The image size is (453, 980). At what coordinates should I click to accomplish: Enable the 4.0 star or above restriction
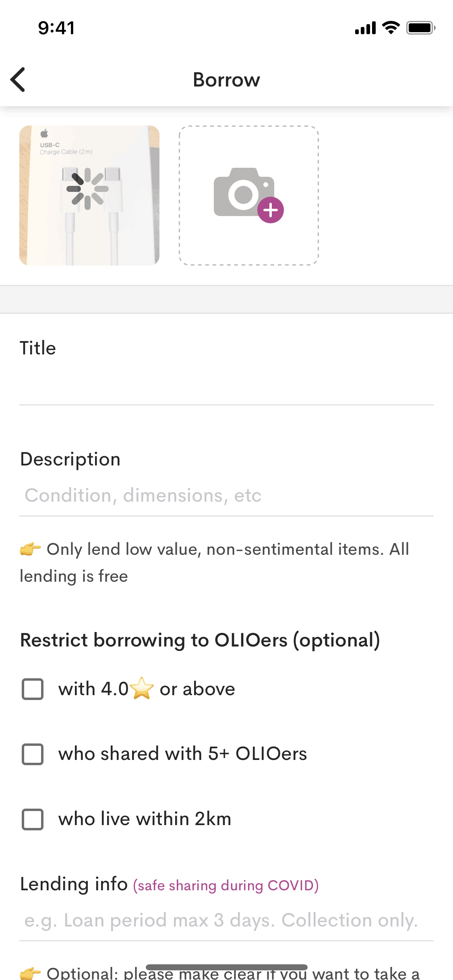tap(33, 689)
